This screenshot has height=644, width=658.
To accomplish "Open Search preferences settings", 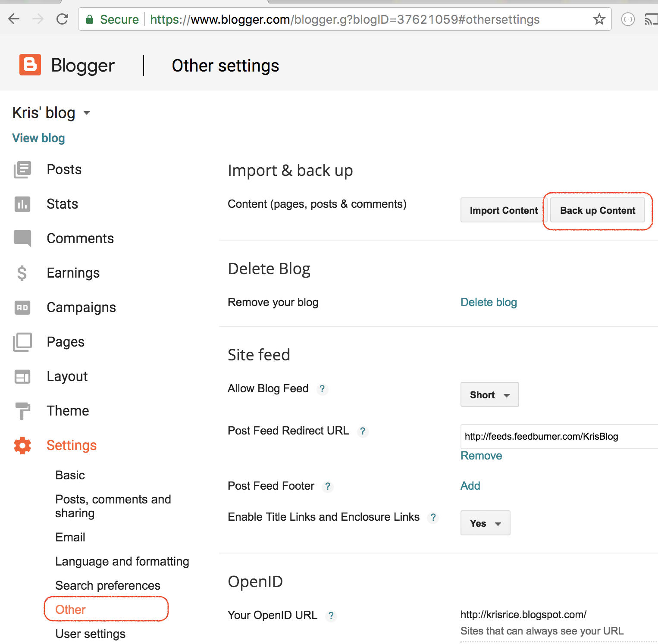I will 108,585.
